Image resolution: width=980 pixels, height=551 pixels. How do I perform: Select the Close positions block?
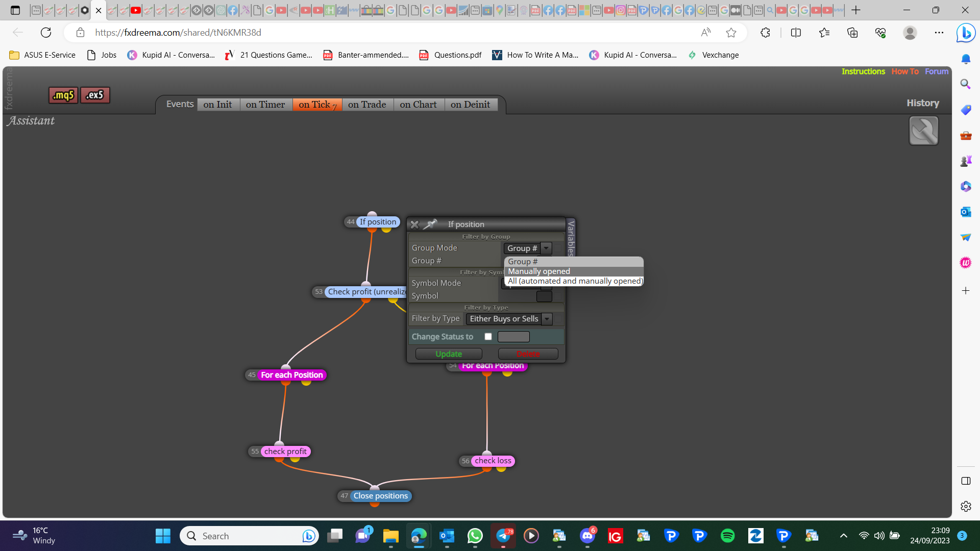tap(380, 496)
